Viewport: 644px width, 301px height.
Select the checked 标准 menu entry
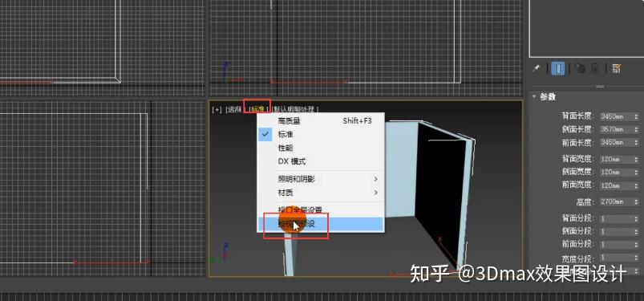tap(320, 135)
